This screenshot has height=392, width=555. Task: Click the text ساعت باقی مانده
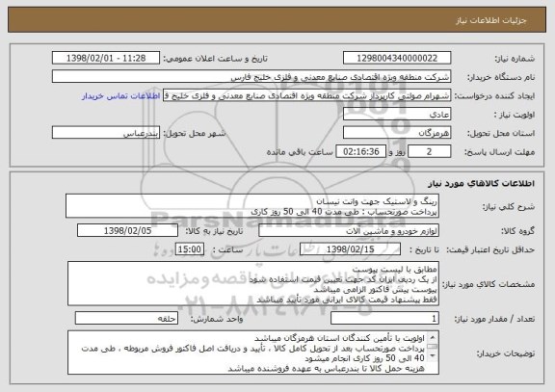[300, 152]
